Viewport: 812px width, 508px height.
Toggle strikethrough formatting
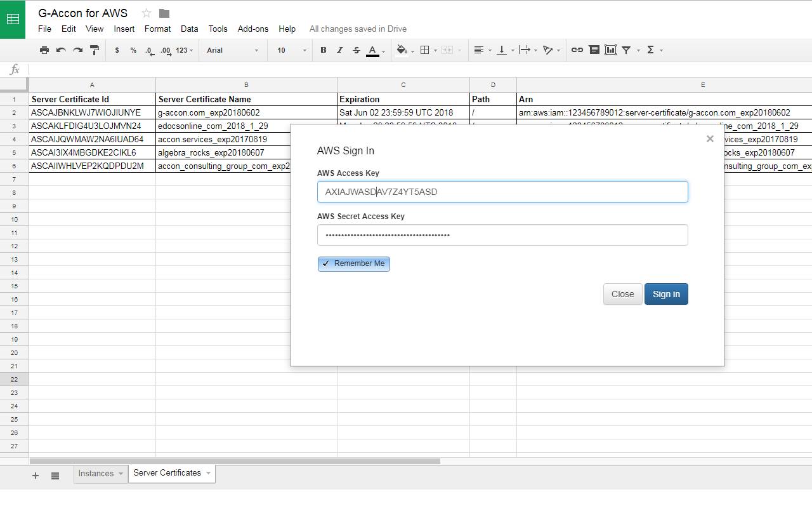point(356,50)
